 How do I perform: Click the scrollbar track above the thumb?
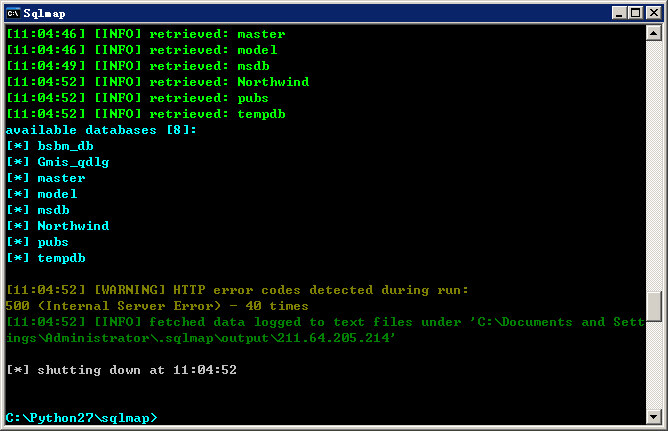(x=654, y=166)
